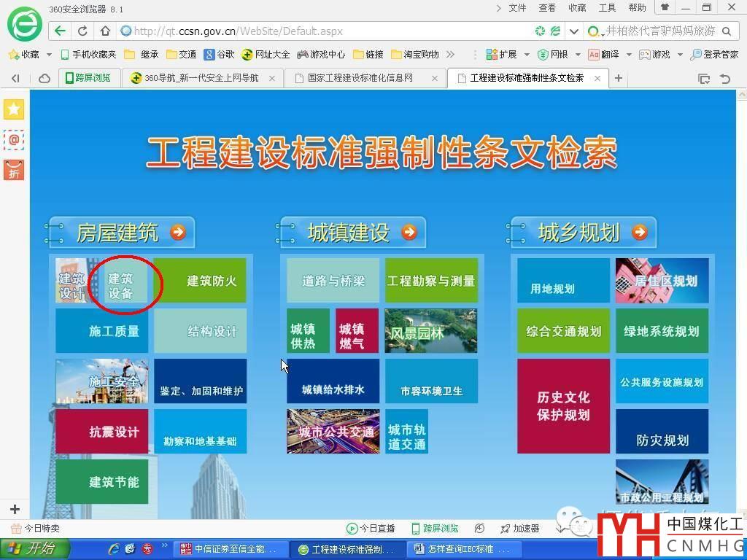Open 手机收藏夹 mobile bookmarks

point(88,54)
